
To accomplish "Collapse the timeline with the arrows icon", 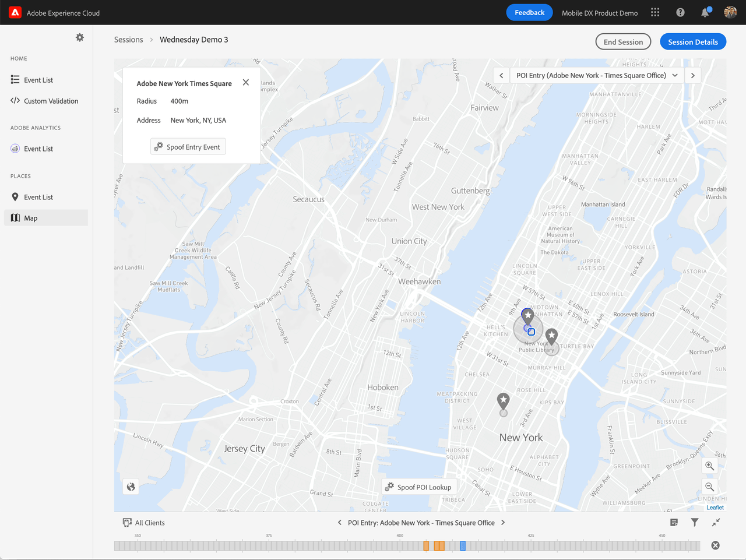I will pos(716,523).
